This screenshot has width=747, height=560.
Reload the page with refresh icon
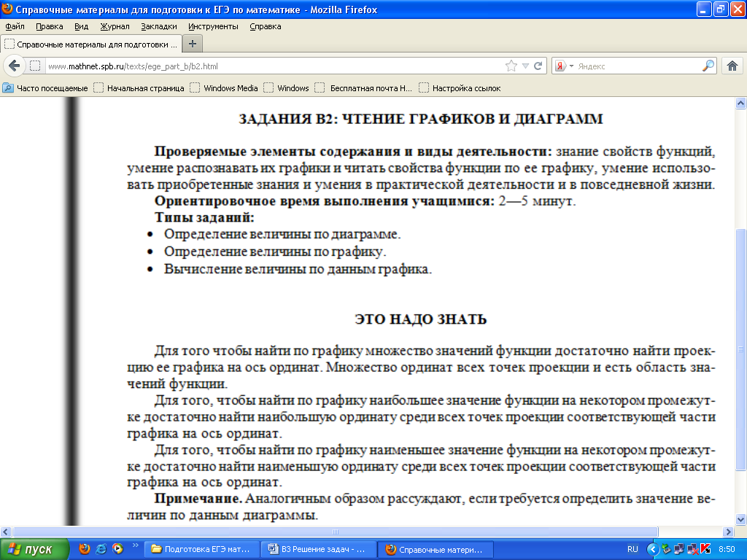538,66
